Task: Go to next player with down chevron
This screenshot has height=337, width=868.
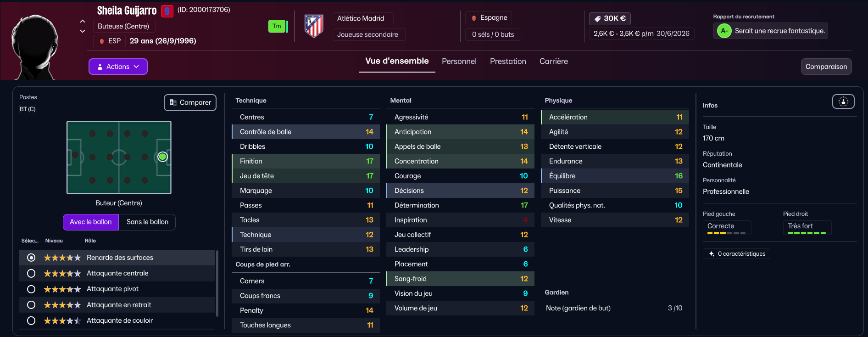Action: point(83,31)
